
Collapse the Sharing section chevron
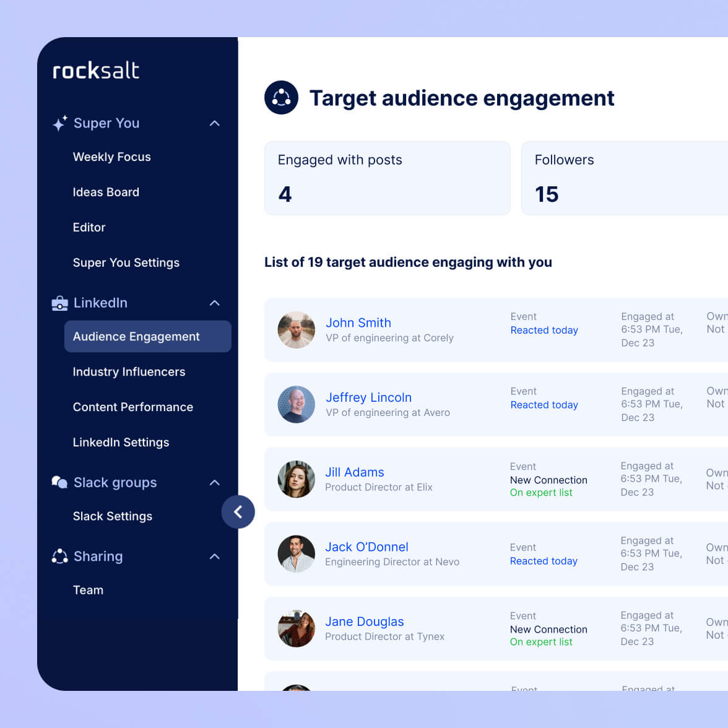pyautogui.click(x=215, y=557)
